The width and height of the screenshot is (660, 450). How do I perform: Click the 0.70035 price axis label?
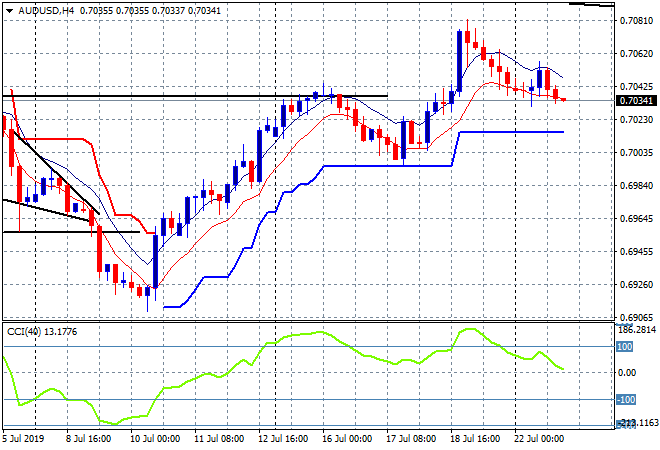coord(636,152)
